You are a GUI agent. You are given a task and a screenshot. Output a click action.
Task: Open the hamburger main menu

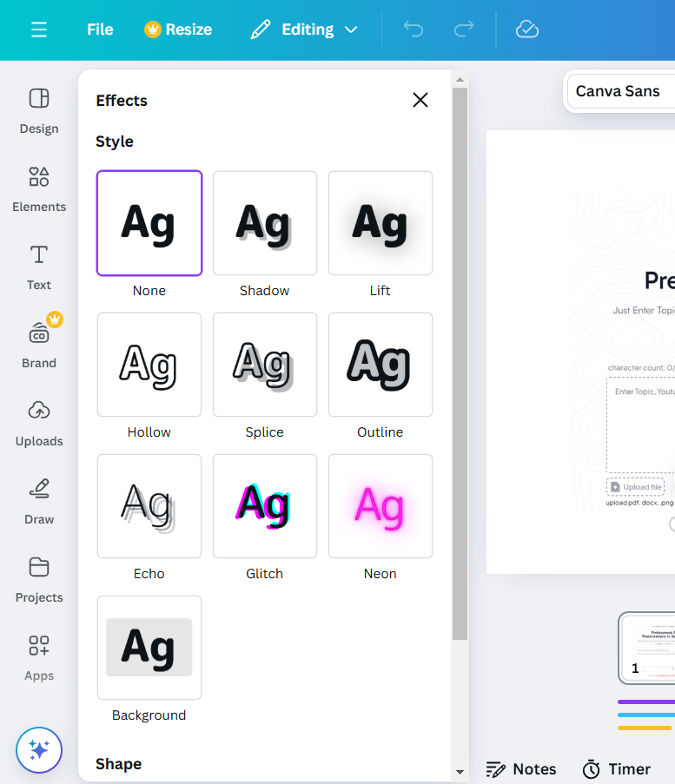pos(39,30)
